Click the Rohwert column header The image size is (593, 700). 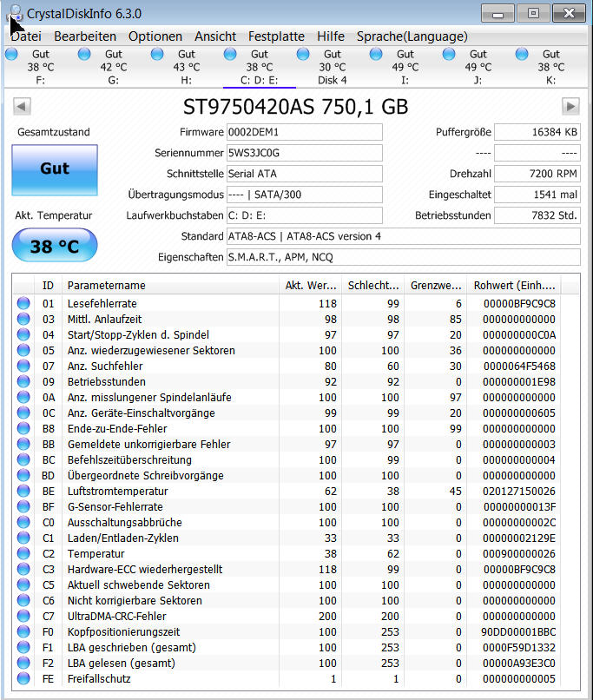click(514, 285)
